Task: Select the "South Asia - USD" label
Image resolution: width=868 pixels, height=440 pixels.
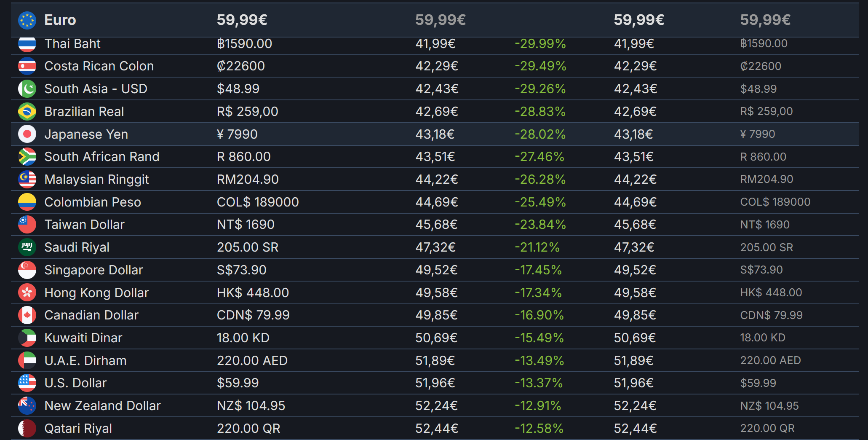Action: 96,89
